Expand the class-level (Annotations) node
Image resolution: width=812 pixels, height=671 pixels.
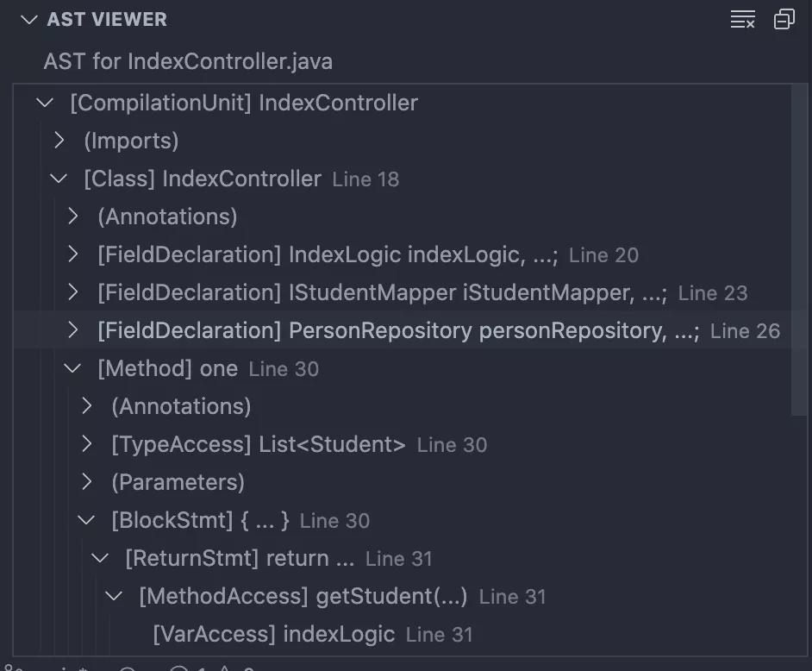coord(73,216)
